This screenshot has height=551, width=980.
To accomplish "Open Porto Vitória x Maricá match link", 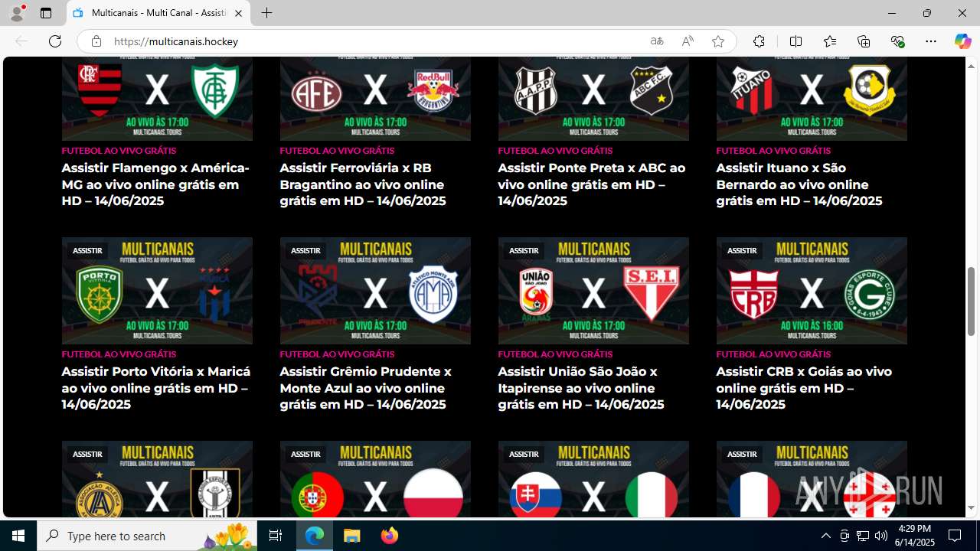I will tap(156, 388).
